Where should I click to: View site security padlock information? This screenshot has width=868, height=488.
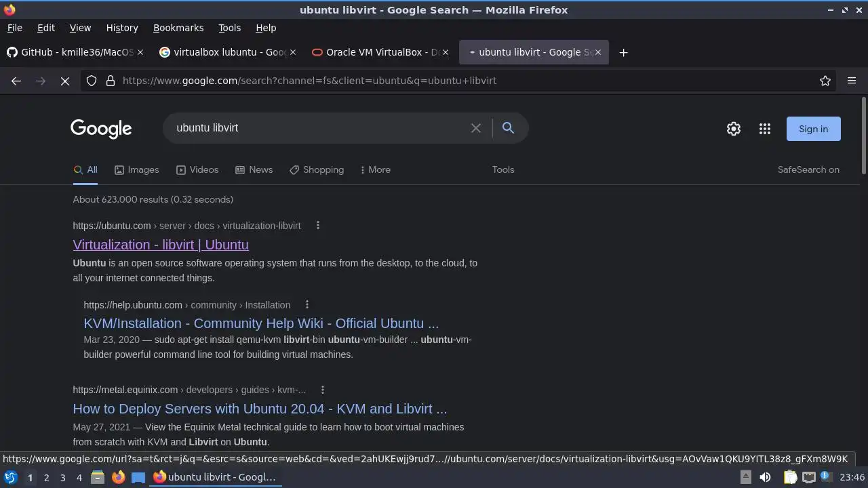pos(111,81)
